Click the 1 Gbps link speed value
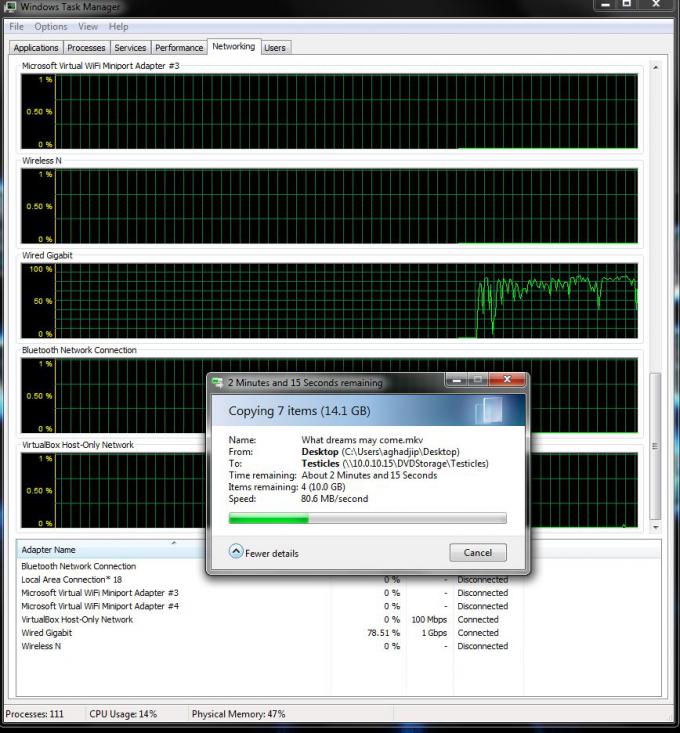Screen dimensions: 680x733 434,633
